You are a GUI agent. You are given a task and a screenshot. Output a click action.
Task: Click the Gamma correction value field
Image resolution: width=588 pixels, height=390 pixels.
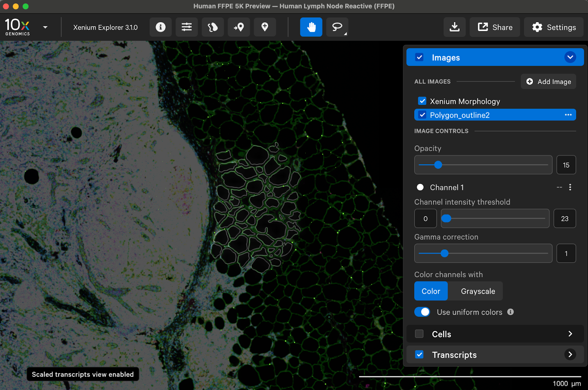coord(566,253)
